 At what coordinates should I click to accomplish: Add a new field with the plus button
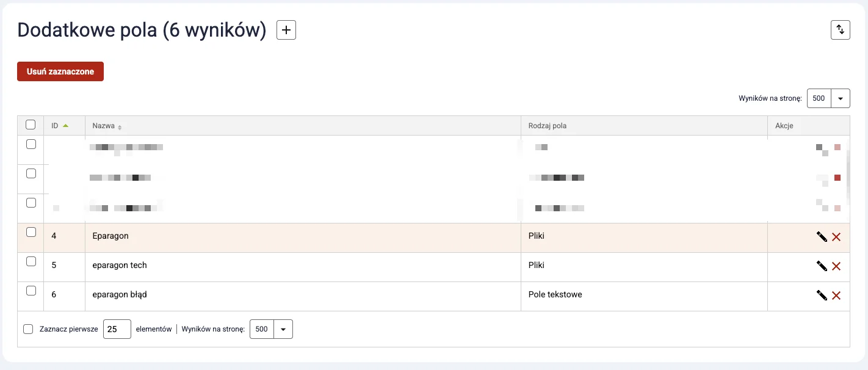286,30
